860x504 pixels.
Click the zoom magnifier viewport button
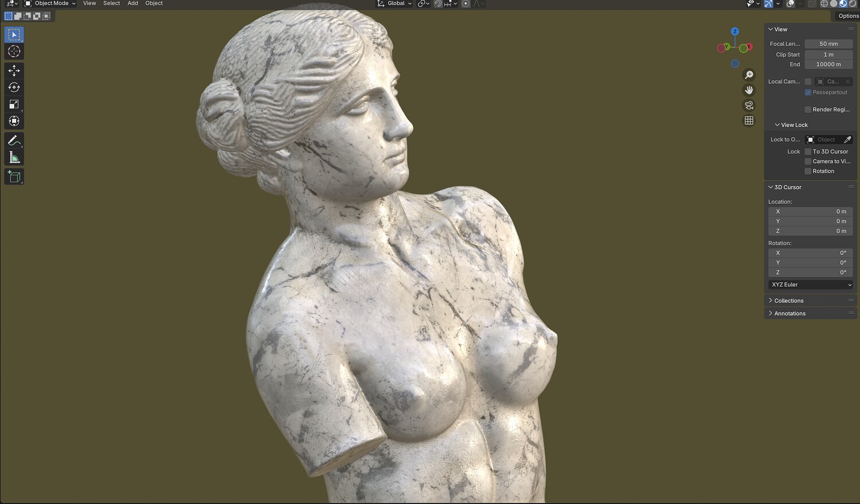749,75
